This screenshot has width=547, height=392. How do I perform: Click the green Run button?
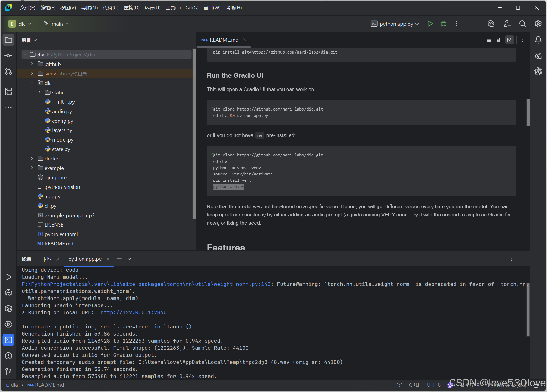430,24
